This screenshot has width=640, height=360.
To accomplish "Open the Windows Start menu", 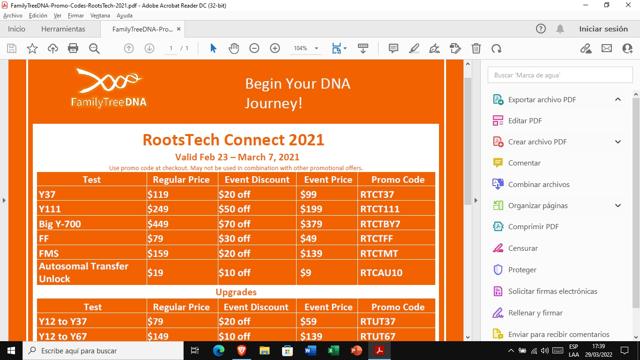I will tap(11, 351).
